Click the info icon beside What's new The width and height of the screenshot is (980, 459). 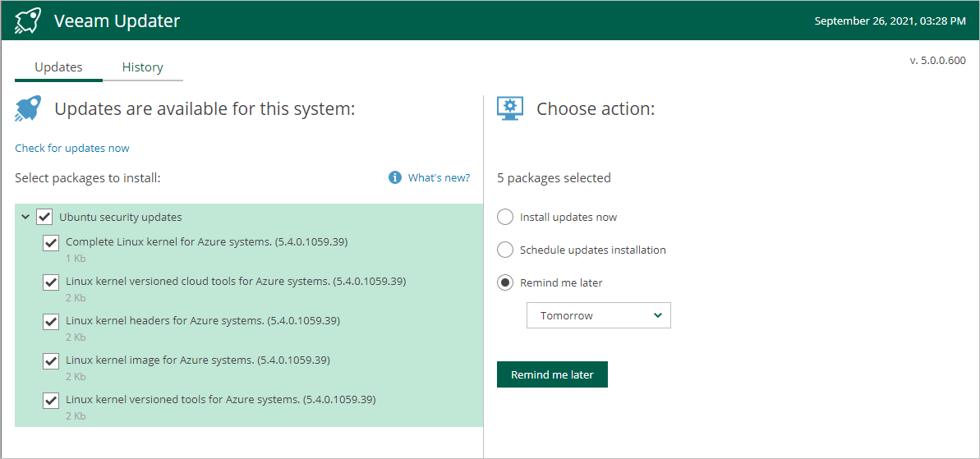click(395, 178)
